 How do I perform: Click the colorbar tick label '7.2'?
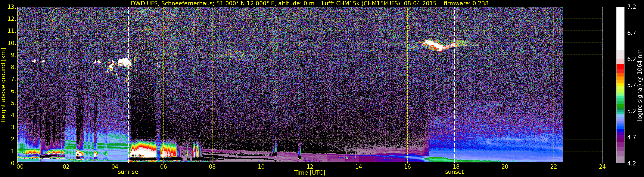632,7
